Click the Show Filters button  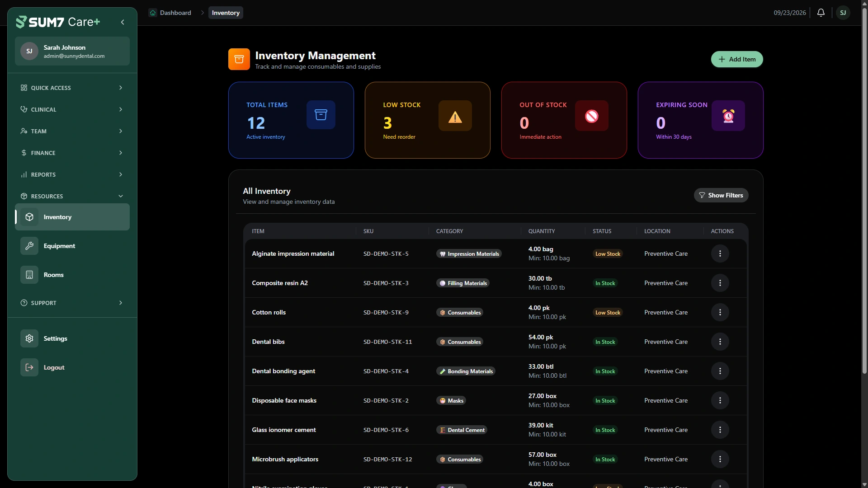pyautogui.click(x=721, y=195)
